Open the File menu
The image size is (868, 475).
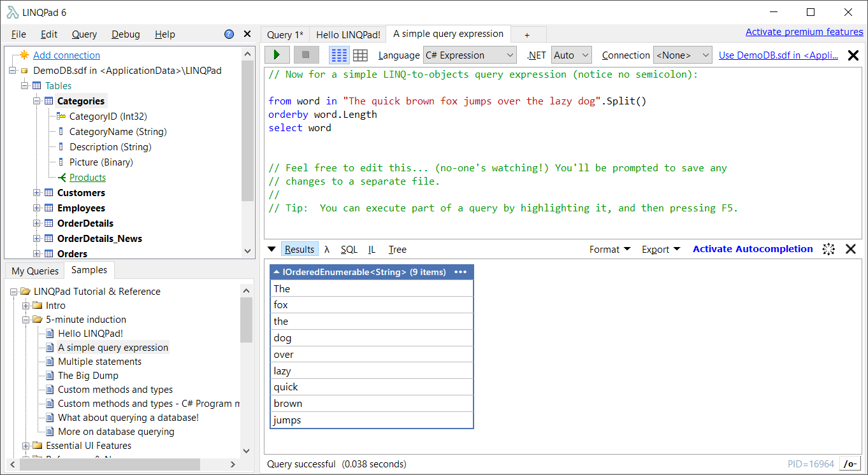click(19, 34)
